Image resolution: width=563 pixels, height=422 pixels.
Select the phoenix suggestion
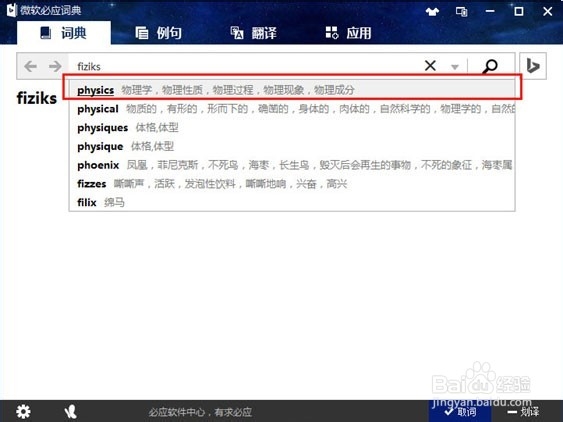[x=292, y=165]
